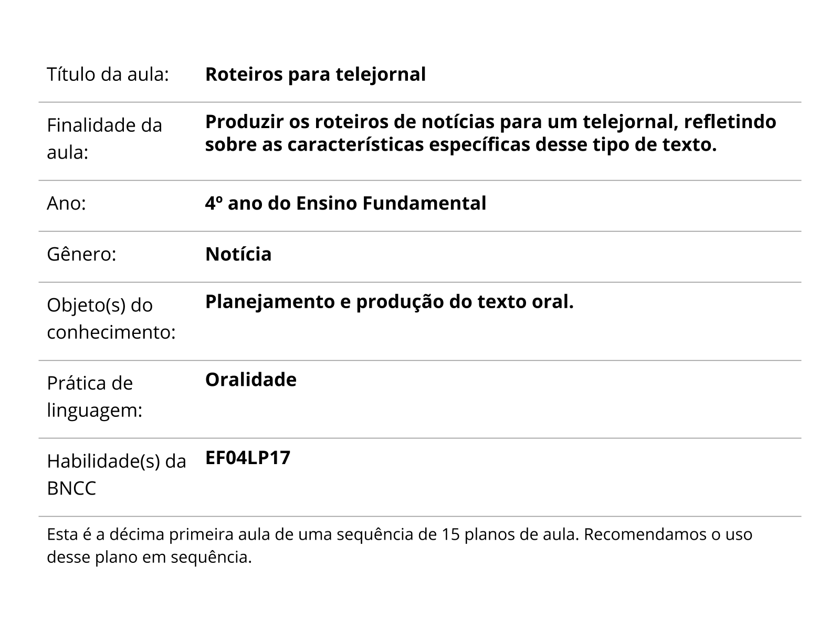This screenshot has width=840, height=630.
Task: Select the 'Oralidade' value
Action: (x=250, y=380)
